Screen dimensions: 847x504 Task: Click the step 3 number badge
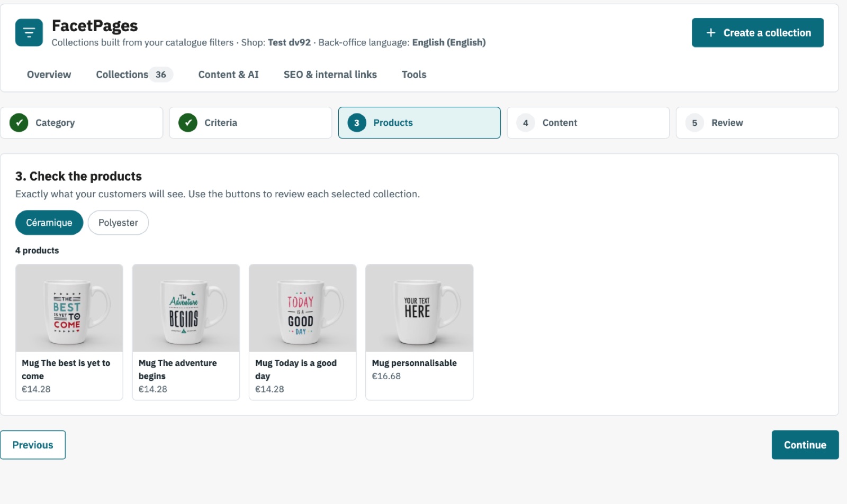(x=357, y=123)
